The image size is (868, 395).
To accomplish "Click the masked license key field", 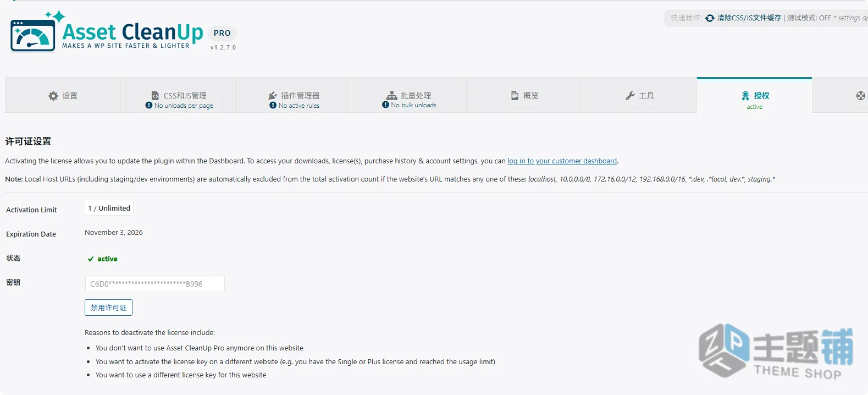I will (x=154, y=284).
